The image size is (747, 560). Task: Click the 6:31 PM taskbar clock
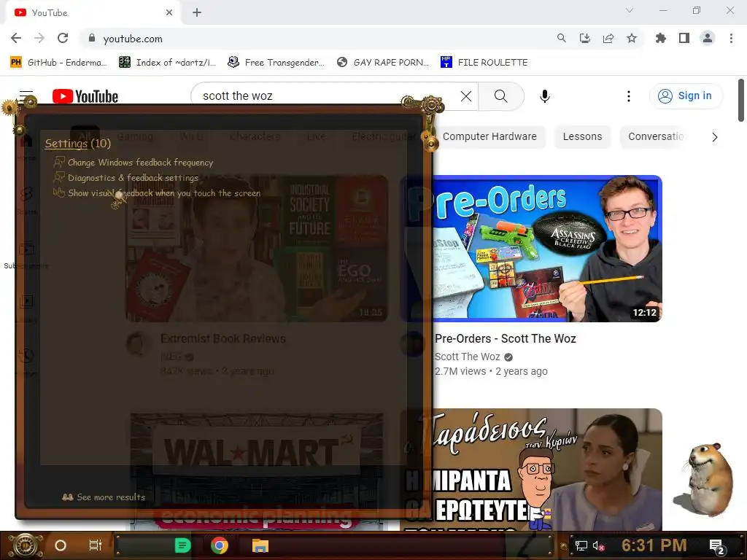pos(654,545)
